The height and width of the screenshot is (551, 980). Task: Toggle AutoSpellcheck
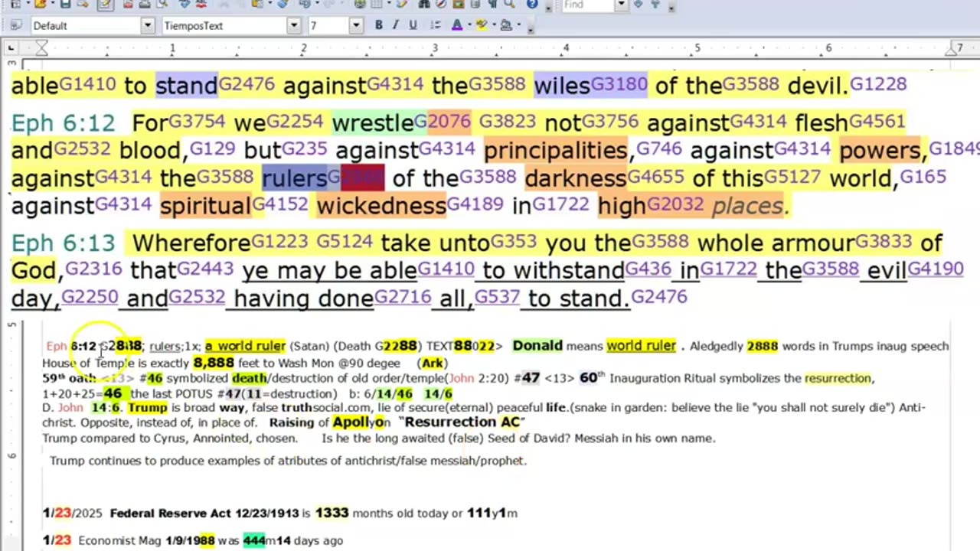201,4
